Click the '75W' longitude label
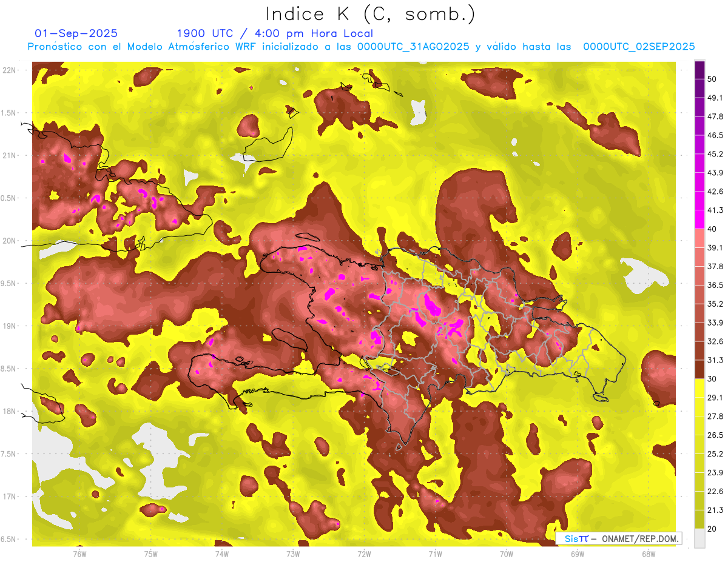The height and width of the screenshot is (562, 728). (x=151, y=554)
